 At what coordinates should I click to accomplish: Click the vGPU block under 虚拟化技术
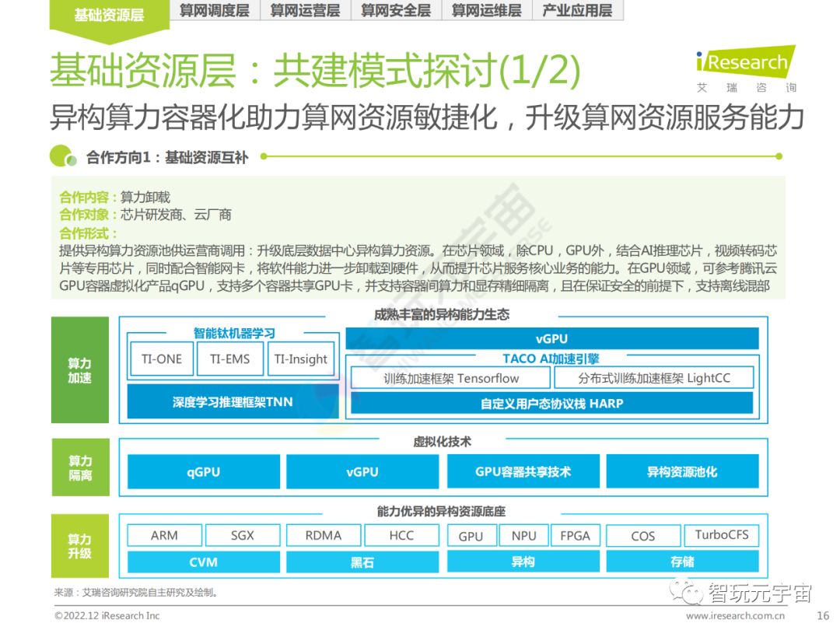362,472
